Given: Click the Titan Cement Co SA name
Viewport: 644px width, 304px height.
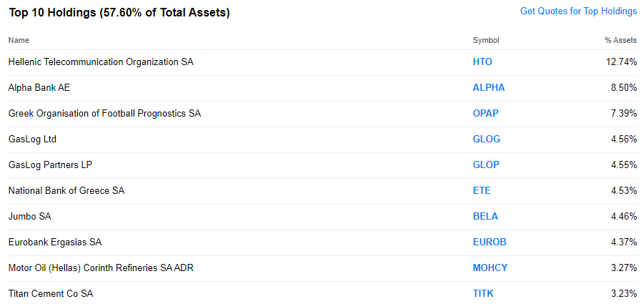Looking at the screenshot, I should [x=51, y=294].
